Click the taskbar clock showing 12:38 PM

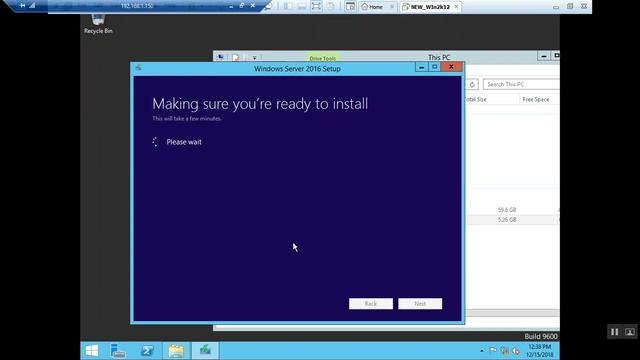(x=539, y=351)
